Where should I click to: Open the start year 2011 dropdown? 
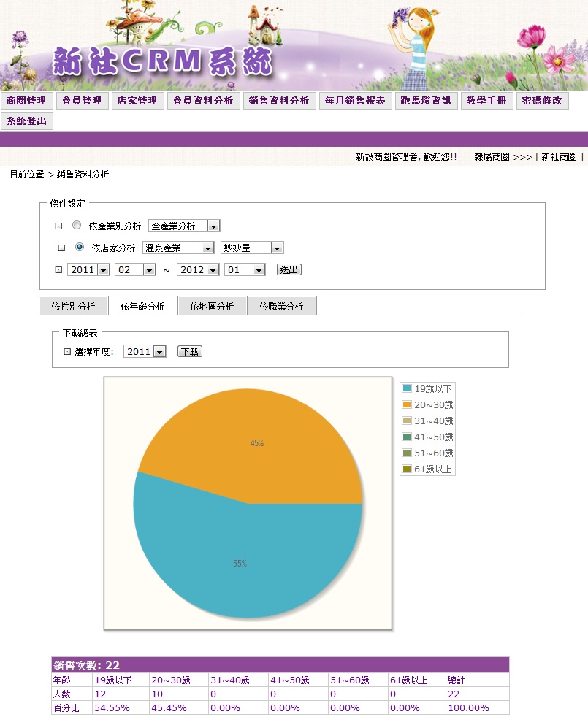pyautogui.click(x=89, y=269)
